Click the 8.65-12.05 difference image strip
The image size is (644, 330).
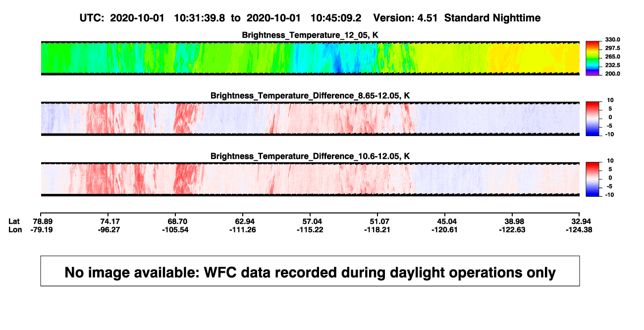point(310,119)
